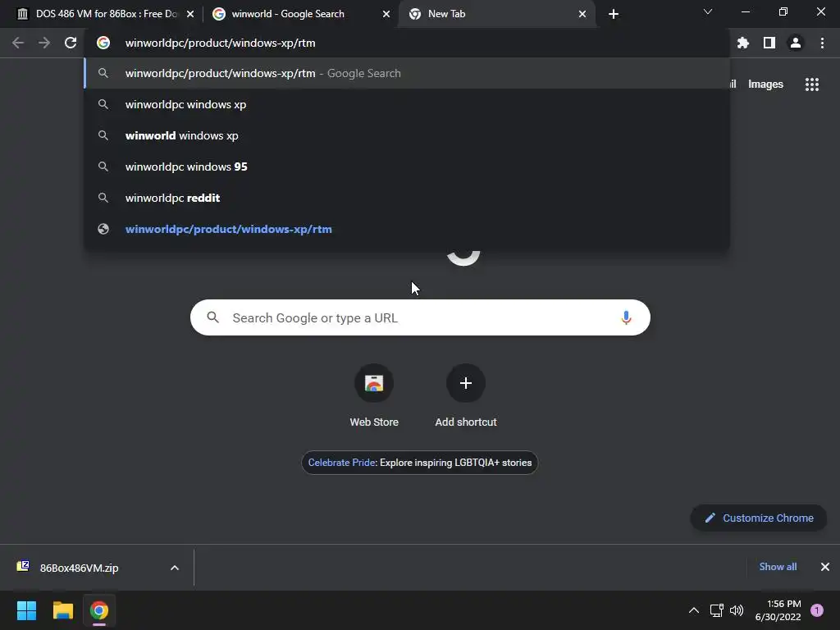Open the Google apps grid

coord(811,84)
